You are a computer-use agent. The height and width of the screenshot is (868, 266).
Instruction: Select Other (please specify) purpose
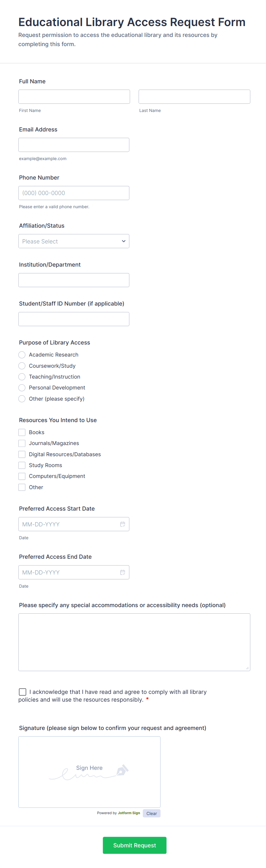[x=21, y=399]
